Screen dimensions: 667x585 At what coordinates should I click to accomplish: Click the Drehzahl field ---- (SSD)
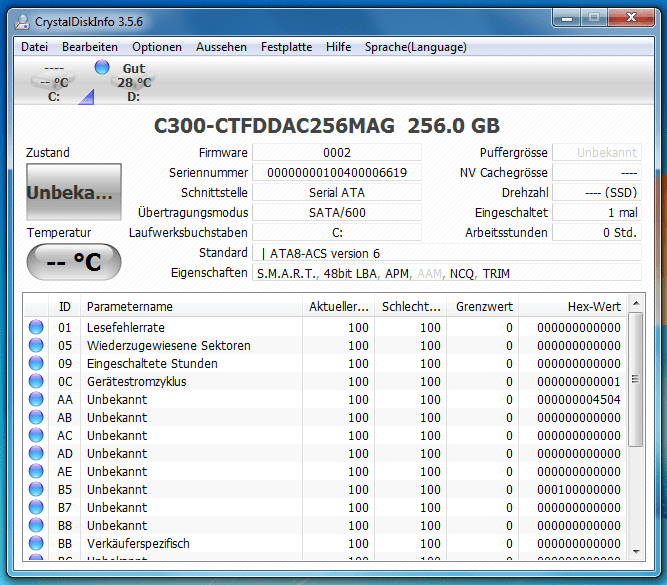(597, 192)
